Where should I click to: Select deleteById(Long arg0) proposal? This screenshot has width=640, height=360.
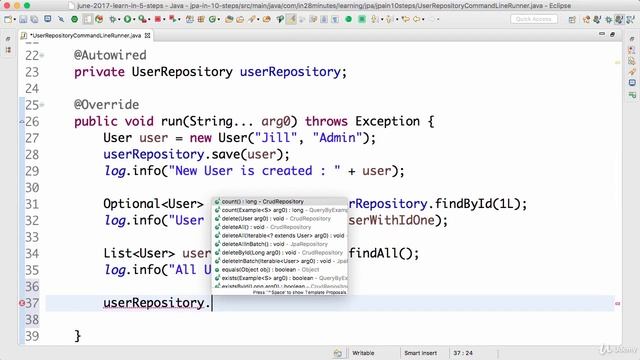pos(280,253)
